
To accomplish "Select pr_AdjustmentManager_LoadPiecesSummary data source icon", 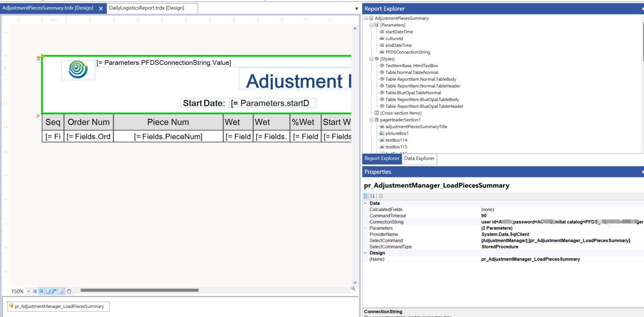I will tap(11, 306).
